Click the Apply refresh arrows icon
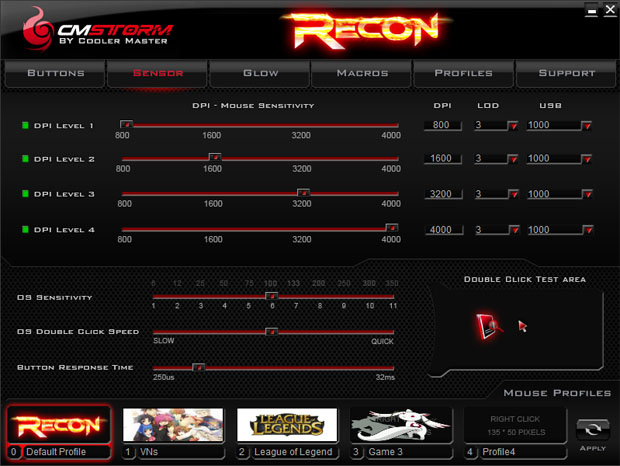Screen dimensions: 620x466 point(592,430)
